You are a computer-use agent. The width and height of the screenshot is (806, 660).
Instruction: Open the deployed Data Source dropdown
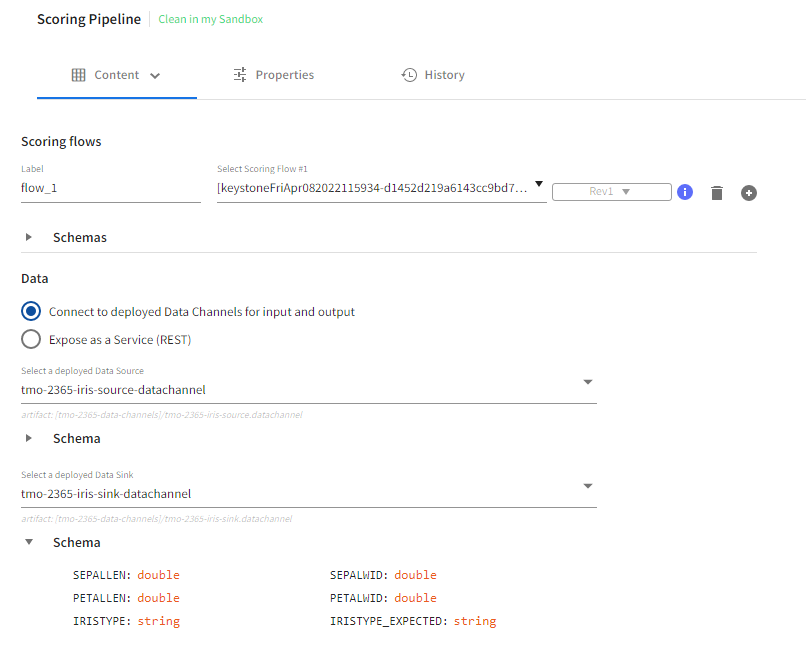pyautogui.click(x=588, y=382)
